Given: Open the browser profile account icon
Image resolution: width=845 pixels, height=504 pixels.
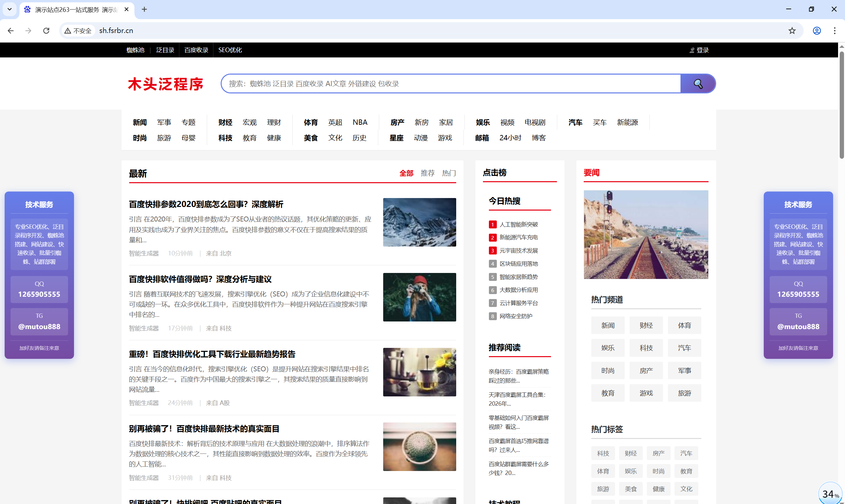Looking at the screenshot, I should 817,31.
